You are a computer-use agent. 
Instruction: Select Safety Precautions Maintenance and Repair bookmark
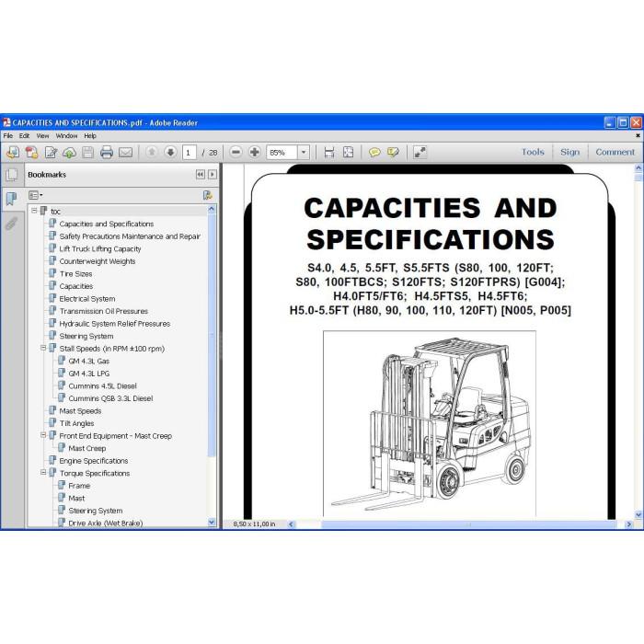click(x=130, y=236)
